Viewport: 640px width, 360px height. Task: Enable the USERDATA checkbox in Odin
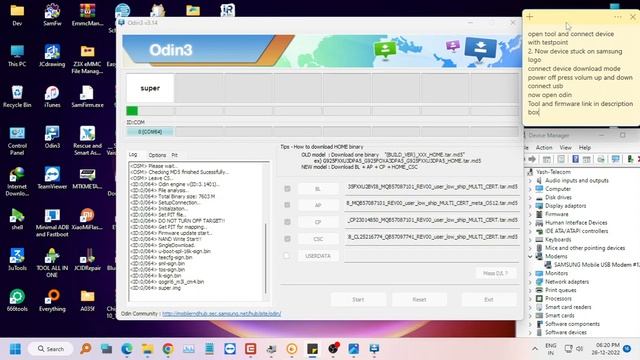tap(287, 256)
